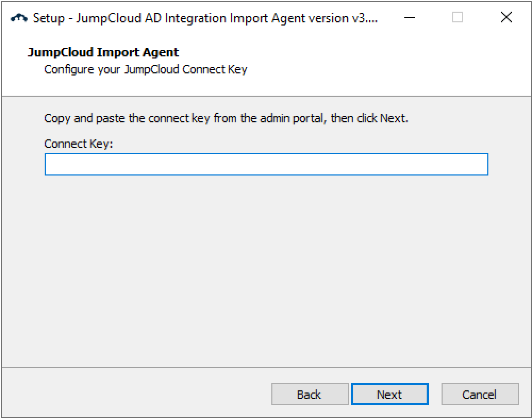Cancel the Import Agent setup
The image size is (532, 418).
(480, 394)
